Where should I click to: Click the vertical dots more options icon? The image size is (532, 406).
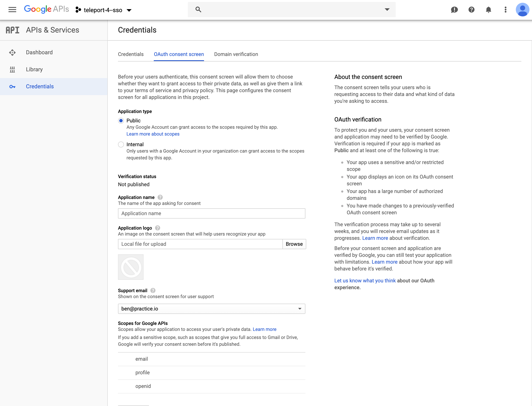[505, 10]
